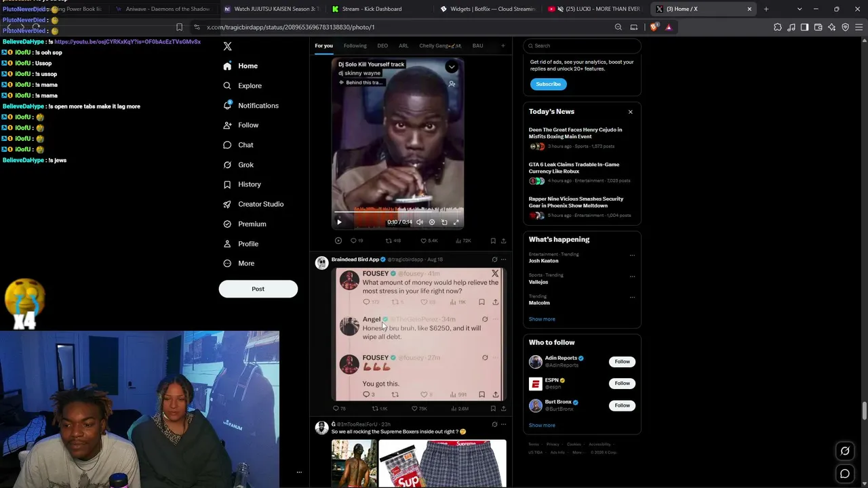Viewport: 868px width, 488px height.
Task: Switch to the DEO list tab
Action: click(x=382, y=46)
